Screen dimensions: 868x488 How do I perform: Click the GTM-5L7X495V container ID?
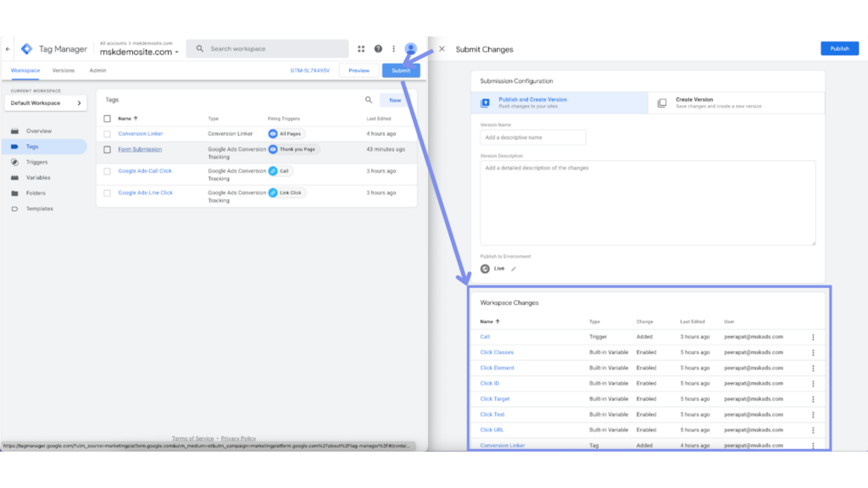pyautogui.click(x=310, y=71)
